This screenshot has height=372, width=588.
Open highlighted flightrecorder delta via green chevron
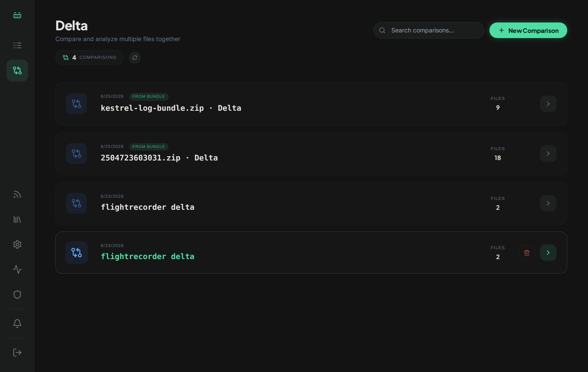pyautogui.click(x=548, y=253)
